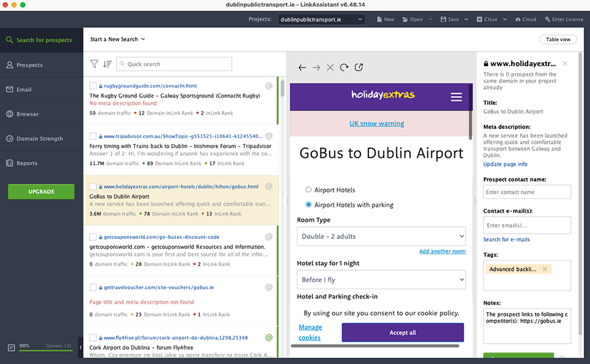Check the fly4free.pl prospect checkbox
The image size is (590, 364).
[x=92, y=338]
